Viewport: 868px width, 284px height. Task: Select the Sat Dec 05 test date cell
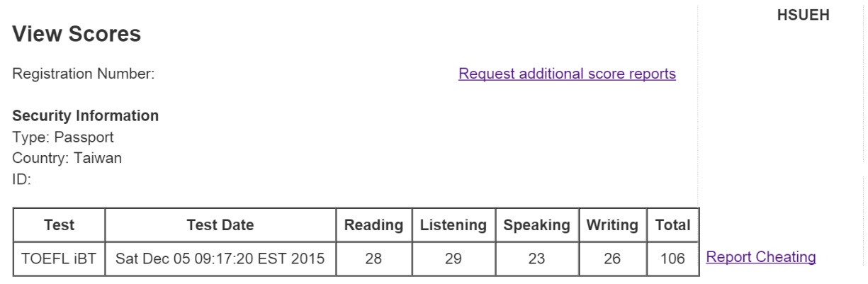tap(220, 259)
